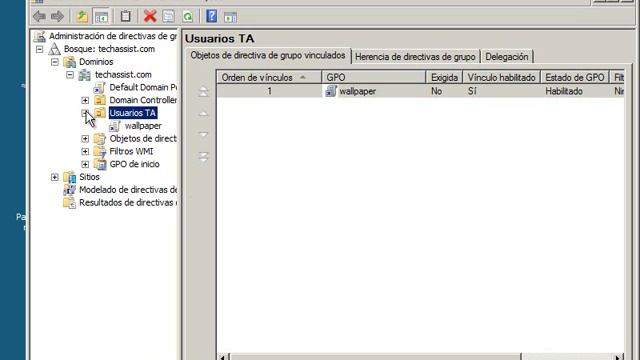Image resolution: width=640 pixels, height=360 pixels.
Task: Click the Sitios folder icon
Action: coord(70,177)
